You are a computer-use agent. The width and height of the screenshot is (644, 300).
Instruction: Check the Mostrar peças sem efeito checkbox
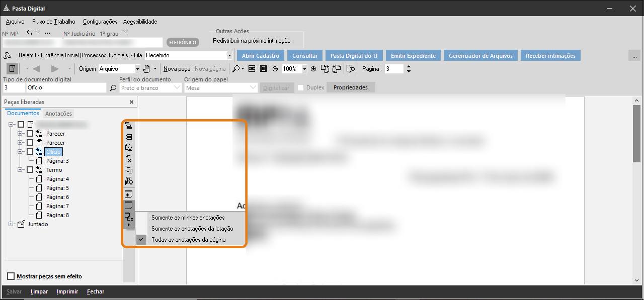tap(11, 276)
